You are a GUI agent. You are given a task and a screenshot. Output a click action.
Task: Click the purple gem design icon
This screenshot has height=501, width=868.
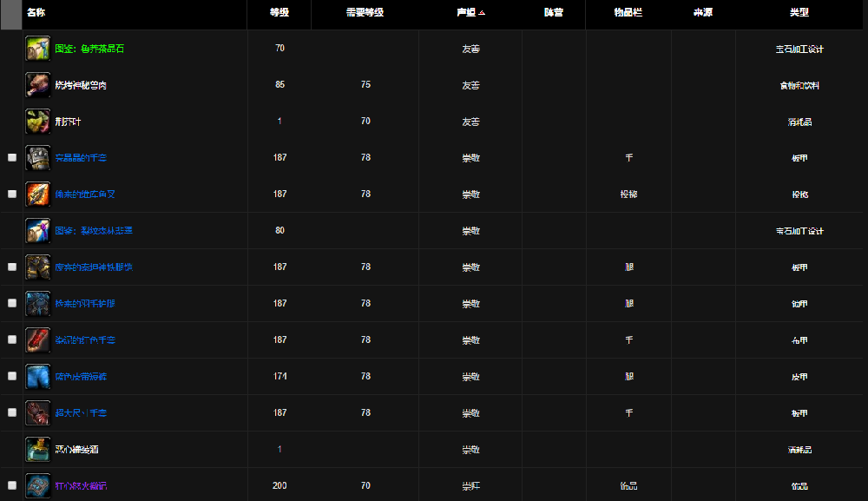pyautogui.click(x=37, y=231)
